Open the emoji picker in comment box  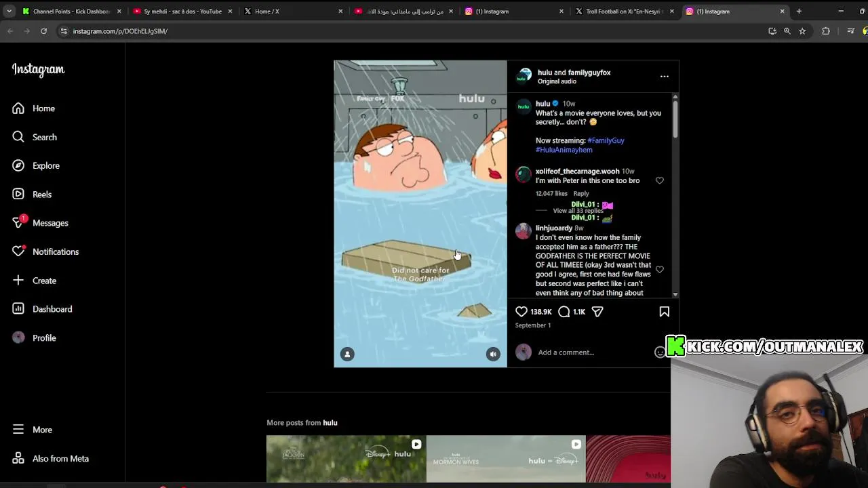(660, 352)
